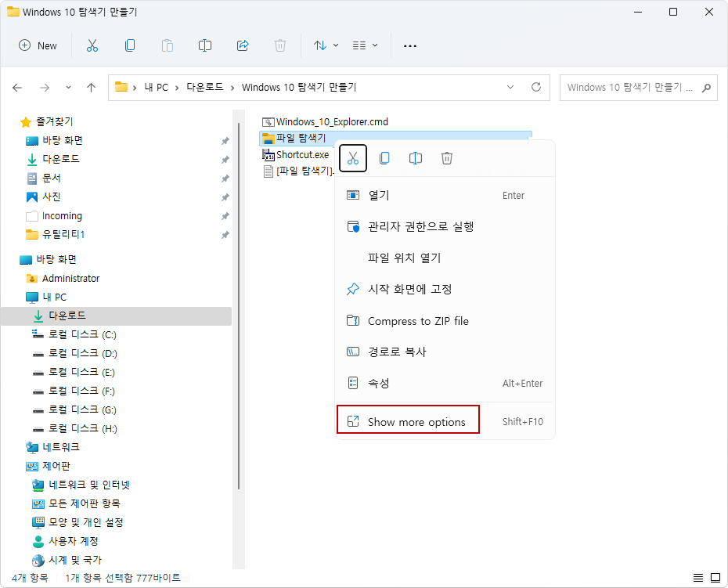Choose 시작 화면에 고정 in the context menu

click(x=445, y=290)
